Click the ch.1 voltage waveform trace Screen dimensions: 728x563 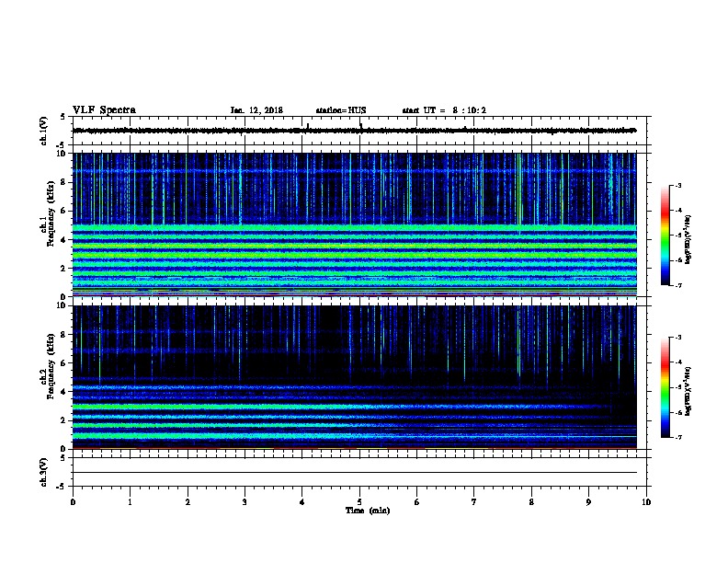click(355, 131)
